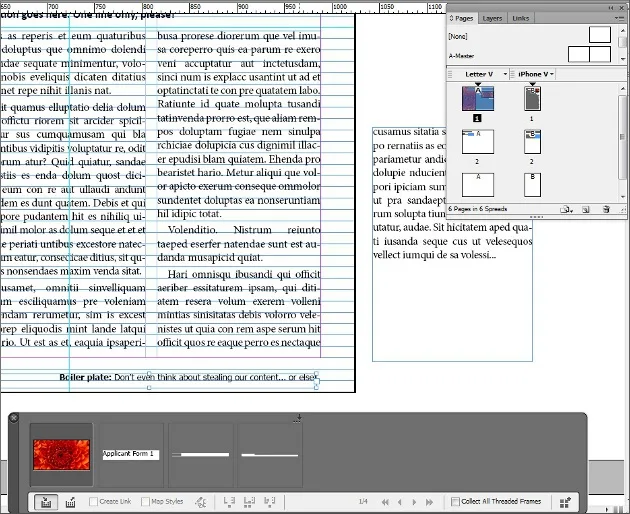Open the Letter V layout dropdown
630x514 pixels.
click(x=505, y=74)
